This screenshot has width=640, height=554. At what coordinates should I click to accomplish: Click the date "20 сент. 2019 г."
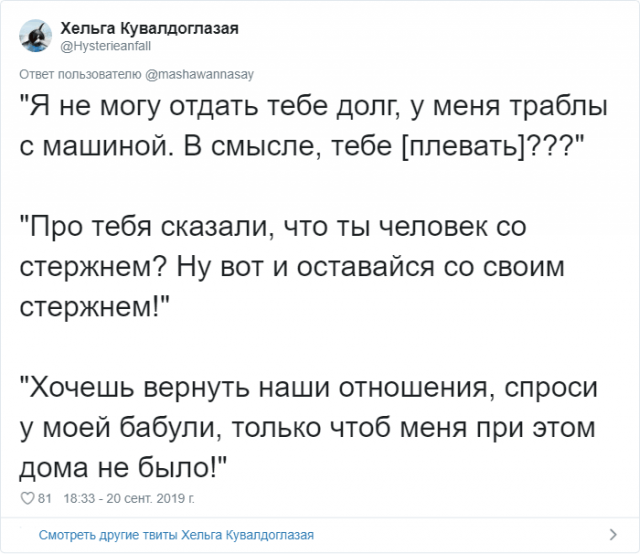tap(148, 497)
